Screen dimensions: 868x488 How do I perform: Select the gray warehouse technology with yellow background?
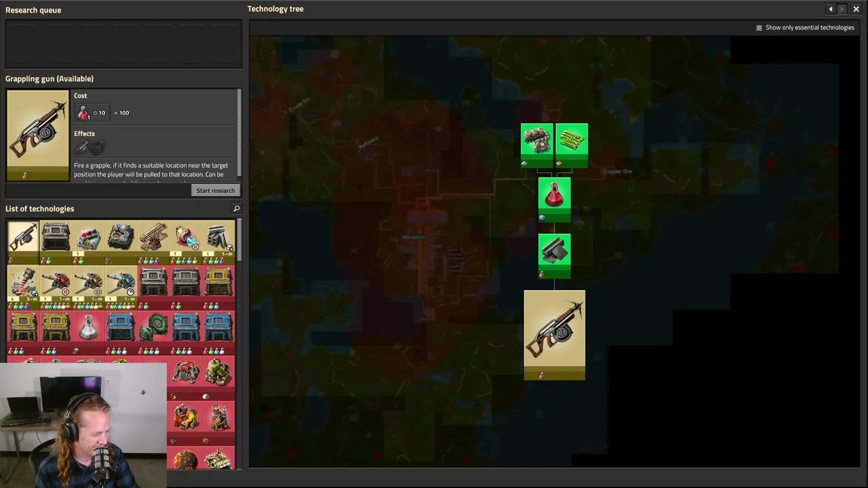(56, 242)
